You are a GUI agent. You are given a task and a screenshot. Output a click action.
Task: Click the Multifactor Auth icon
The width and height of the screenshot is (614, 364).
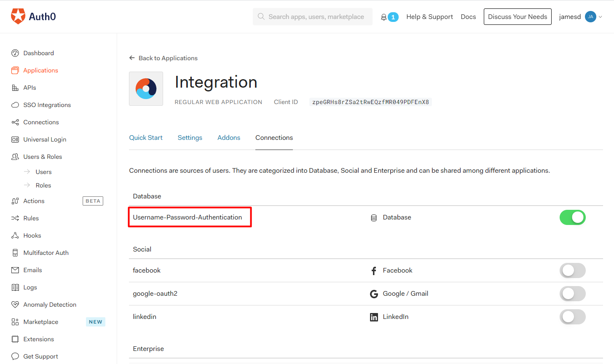[x=15, y=253]
